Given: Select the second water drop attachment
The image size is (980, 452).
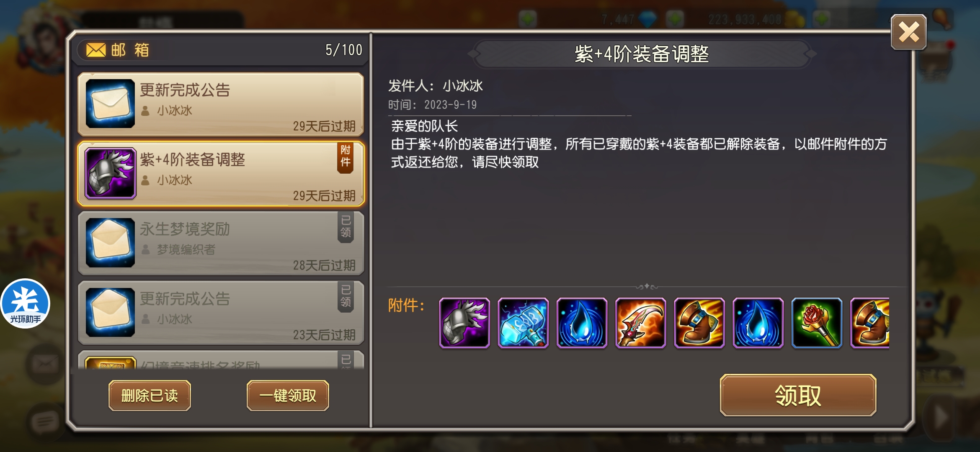Looking at the screenshot, I should coord(758,323).
